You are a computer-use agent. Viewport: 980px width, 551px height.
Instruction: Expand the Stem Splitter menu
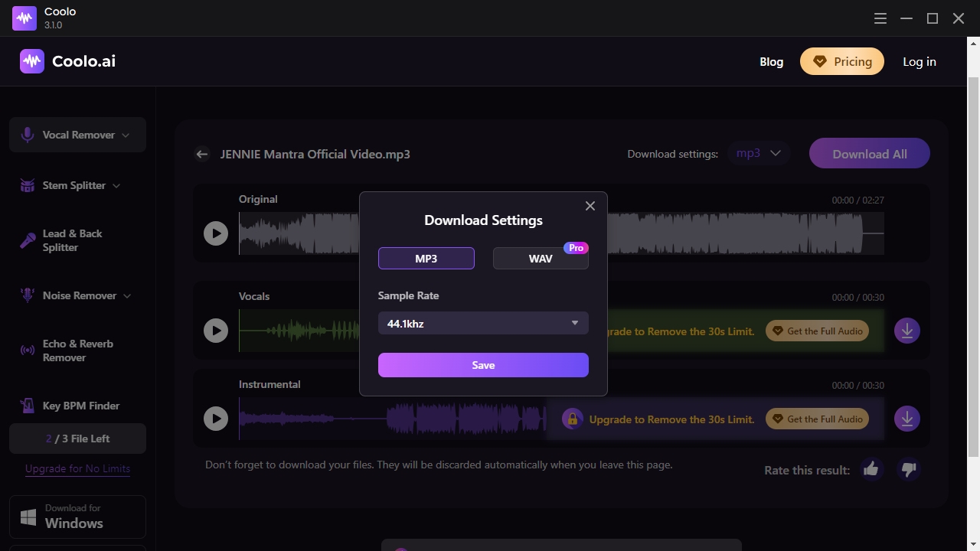(x=77, y=185)
